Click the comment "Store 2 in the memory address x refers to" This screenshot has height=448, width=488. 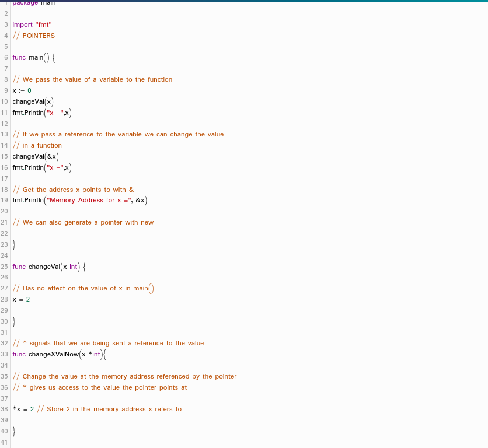point(109,409)
